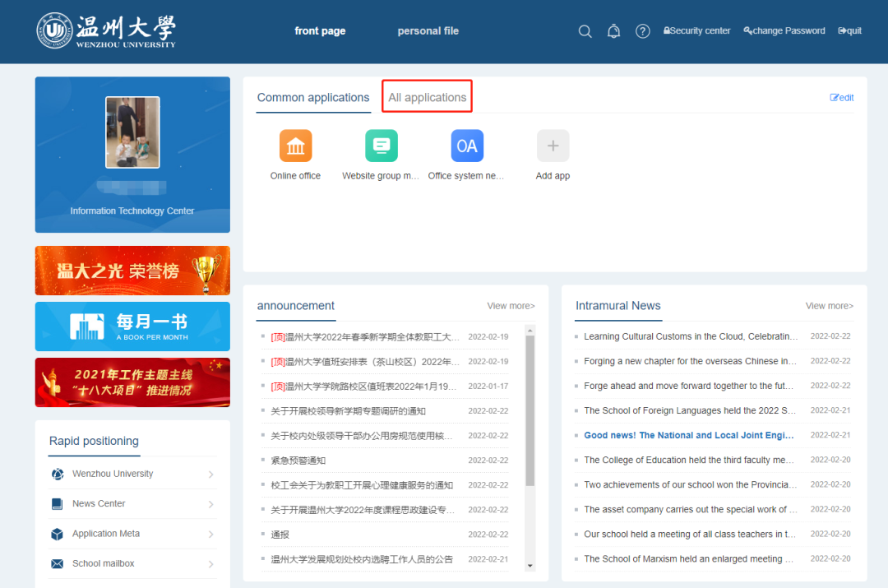Click announcement scrollbar down arrow
Screen dimensions: 888x588
530,565
